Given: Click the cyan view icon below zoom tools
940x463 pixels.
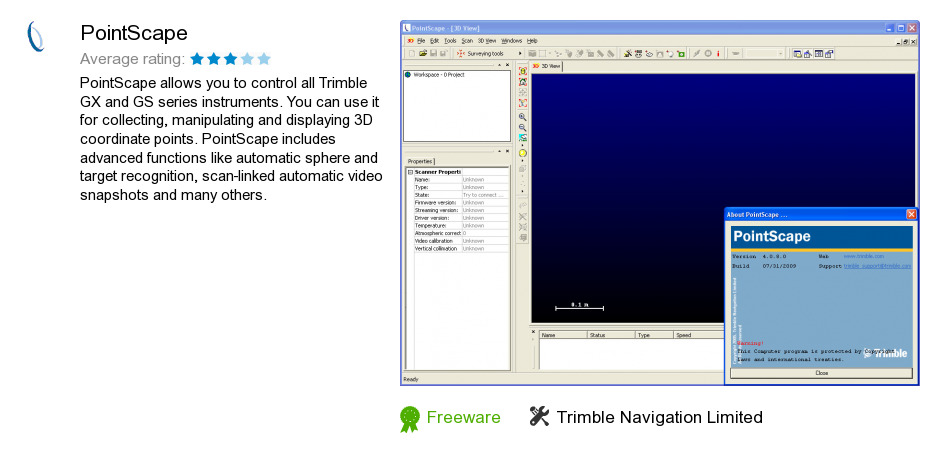Looking at the screenshot, I should 523,137.
